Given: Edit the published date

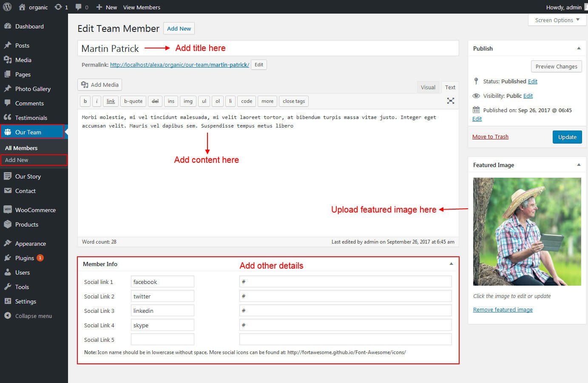Looking at the screenshot, I should click(477, 119).
